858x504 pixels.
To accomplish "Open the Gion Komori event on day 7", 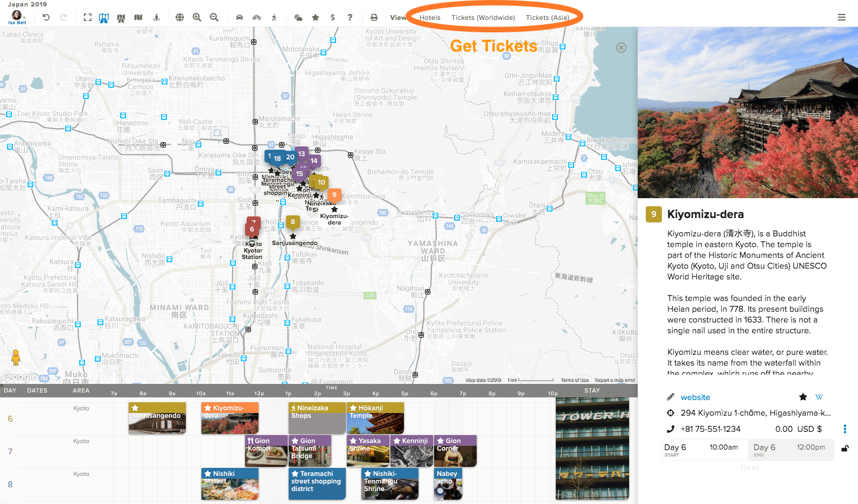I will (x=266, y=451).
